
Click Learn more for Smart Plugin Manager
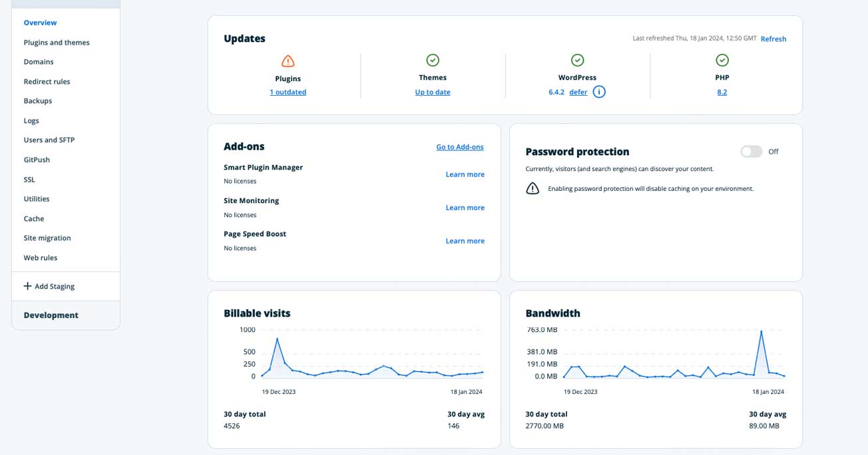pyautogui.click(x=465, y=174)
